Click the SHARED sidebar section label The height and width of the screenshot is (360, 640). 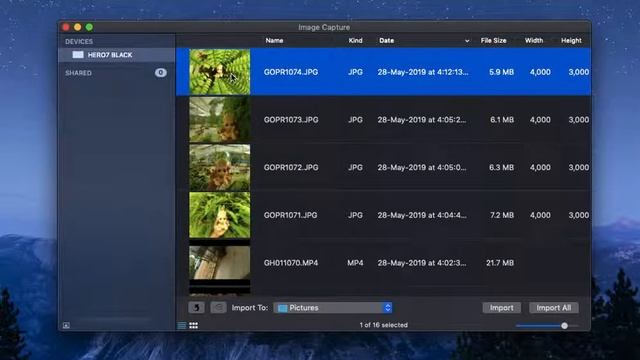pyautogui.click(x=78, y=73)
